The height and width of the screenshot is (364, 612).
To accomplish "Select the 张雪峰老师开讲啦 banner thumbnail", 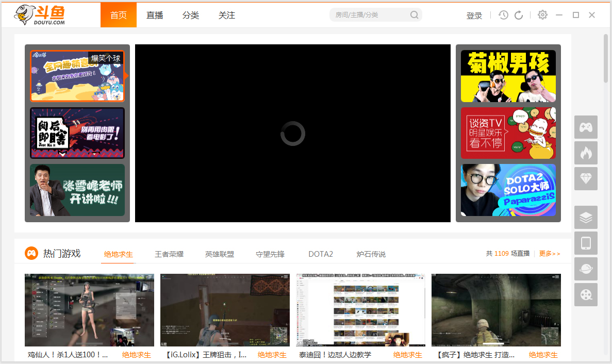I will click(77, 190).
